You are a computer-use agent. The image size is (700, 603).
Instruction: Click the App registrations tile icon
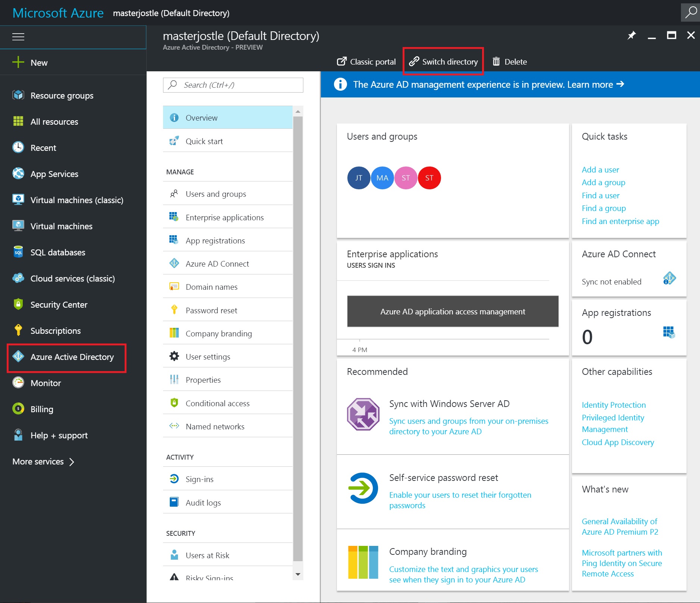[669, 332]
